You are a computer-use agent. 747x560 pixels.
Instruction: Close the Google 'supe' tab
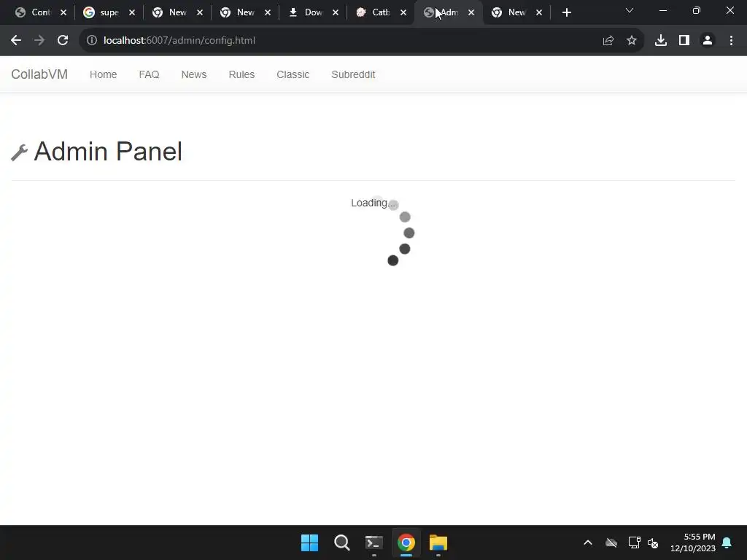pos(132,12)
